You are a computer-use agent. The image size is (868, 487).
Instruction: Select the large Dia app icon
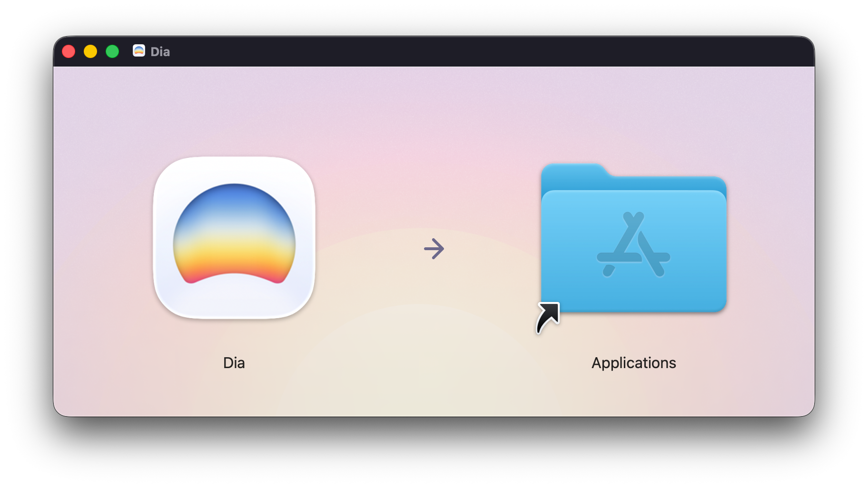pyautogui.click(x=234, y=237)
